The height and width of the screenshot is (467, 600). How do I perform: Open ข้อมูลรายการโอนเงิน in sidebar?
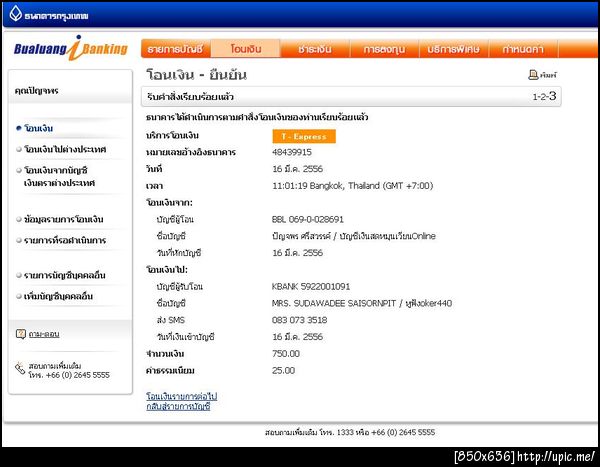(64, 219)
